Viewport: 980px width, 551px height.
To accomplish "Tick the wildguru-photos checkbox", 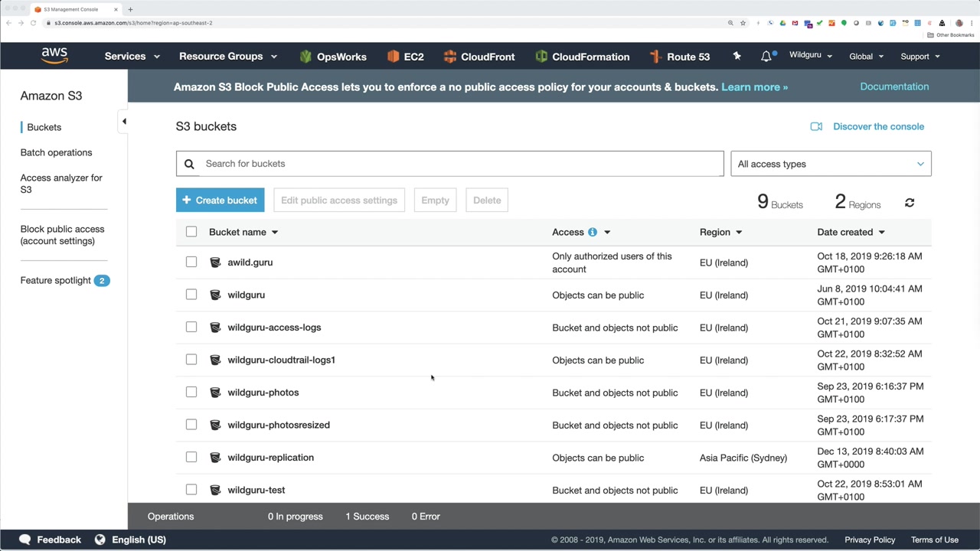I will tap(191, 393).
